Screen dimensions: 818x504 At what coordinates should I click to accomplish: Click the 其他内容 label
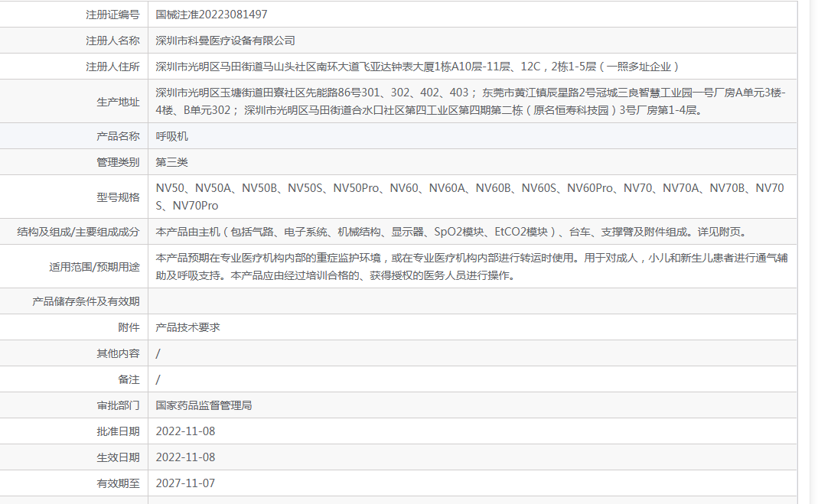point(118,353)
